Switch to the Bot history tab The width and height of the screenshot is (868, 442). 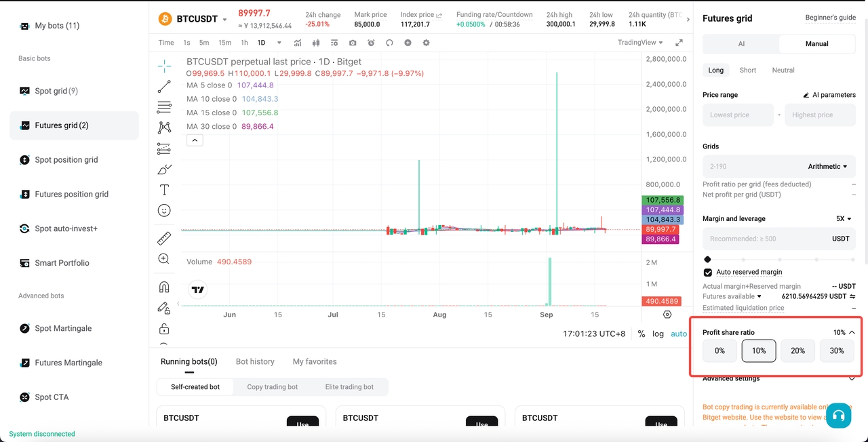(x=255, y=361)
